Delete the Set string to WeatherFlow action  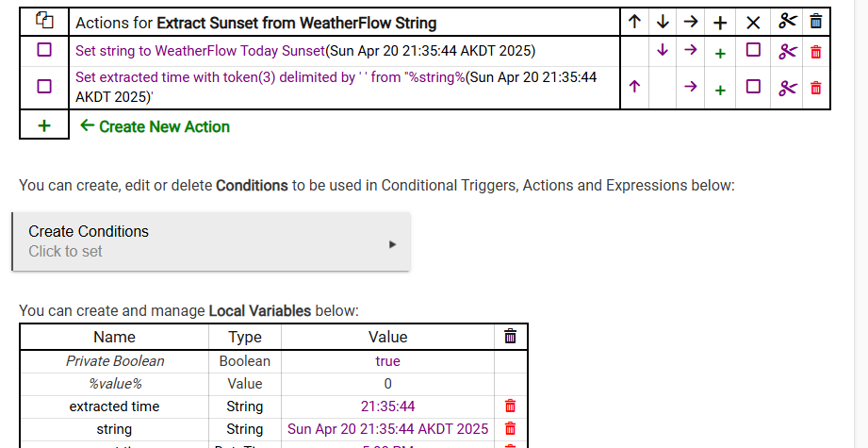(816, 52)
